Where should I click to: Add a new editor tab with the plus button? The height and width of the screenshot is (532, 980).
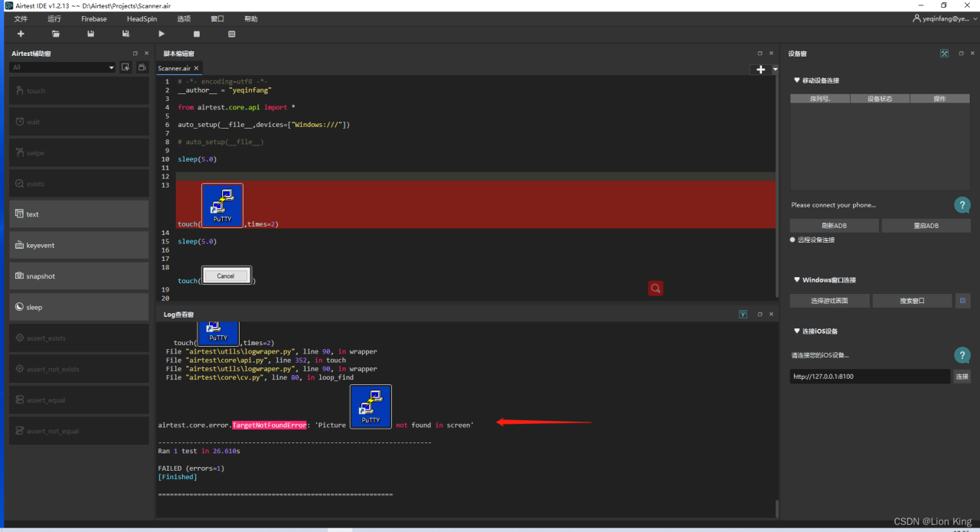pyautogui.click(x=760, y=69)
